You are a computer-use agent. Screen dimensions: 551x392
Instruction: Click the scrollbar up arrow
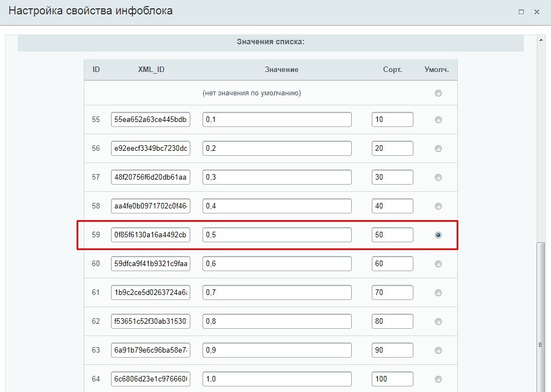[x=541, y=40]
